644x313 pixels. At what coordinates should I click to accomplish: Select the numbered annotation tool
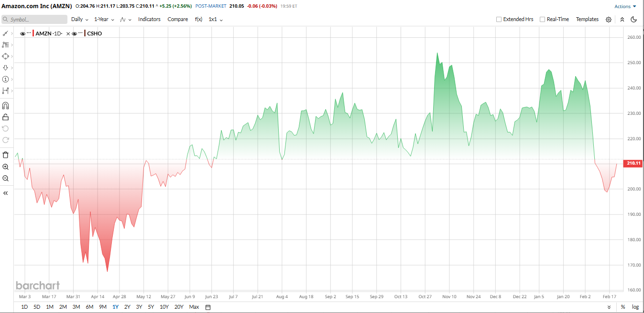(x=5, y=79)
